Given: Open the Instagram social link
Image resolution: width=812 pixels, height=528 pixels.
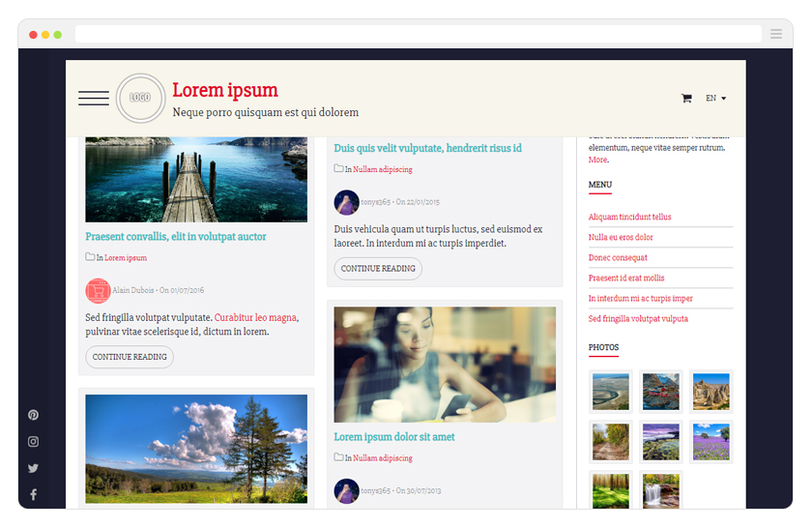Looking at the screenshot, I should pyautogui.click(x=33, y=442).
